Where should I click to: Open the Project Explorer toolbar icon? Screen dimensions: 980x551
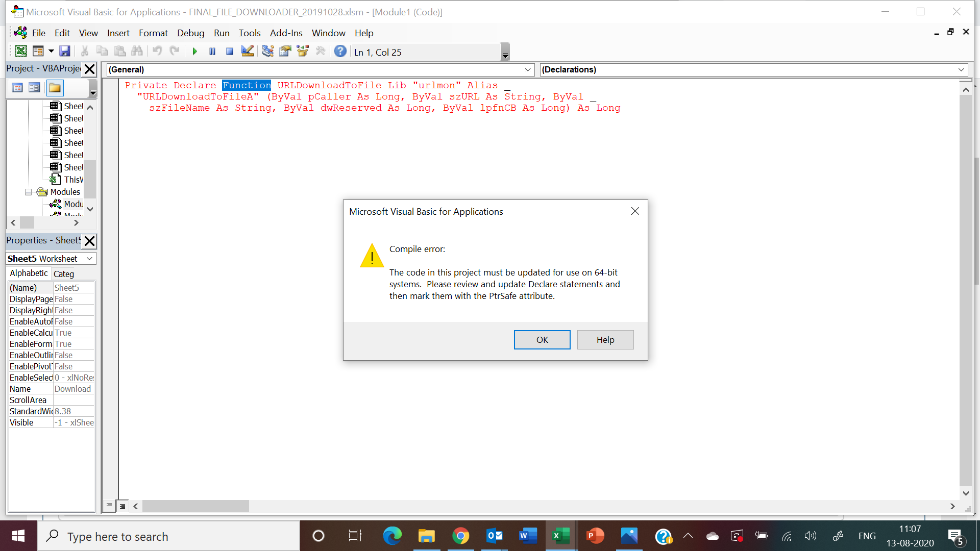267,51
